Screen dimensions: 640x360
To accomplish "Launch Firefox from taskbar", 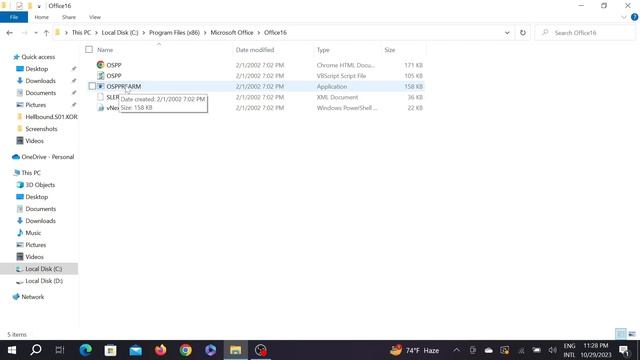I will pyautogui.click(x=160, y=350).
